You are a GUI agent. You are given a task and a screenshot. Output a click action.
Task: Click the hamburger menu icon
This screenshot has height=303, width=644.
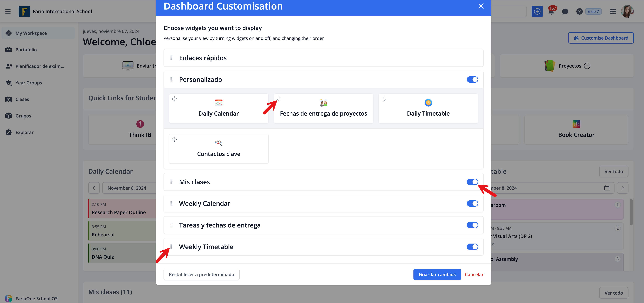pyautogui.click(x=8, y=11)
